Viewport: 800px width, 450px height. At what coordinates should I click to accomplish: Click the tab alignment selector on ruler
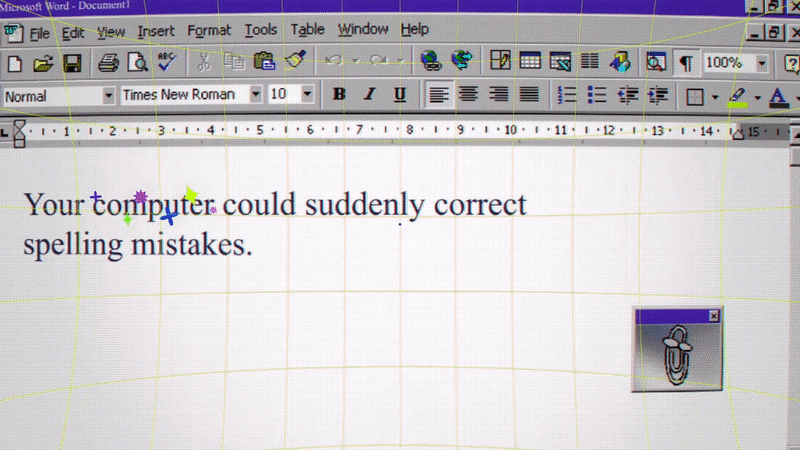(x=5, y=134)
